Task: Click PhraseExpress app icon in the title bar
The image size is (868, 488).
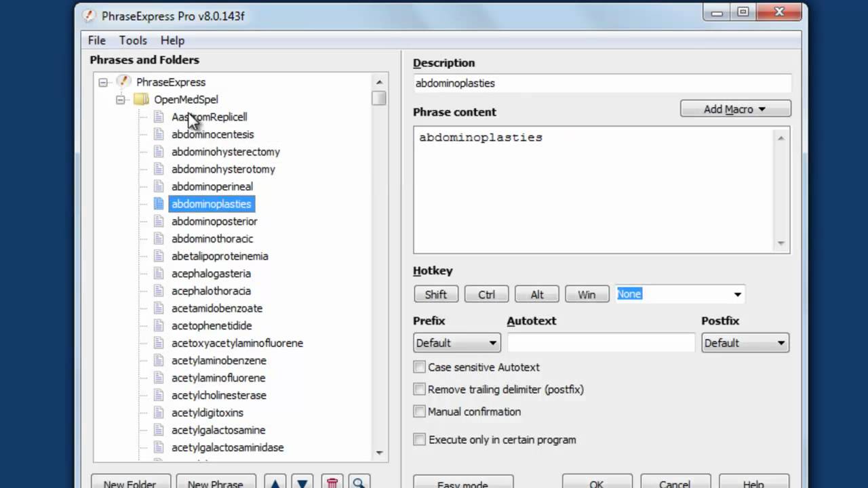Action: tap(89, 15)
